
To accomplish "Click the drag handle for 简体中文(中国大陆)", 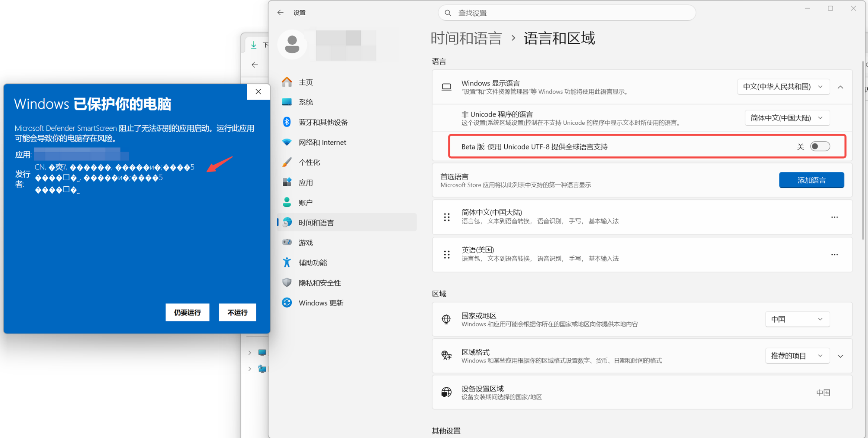I will tap(446, 217).
